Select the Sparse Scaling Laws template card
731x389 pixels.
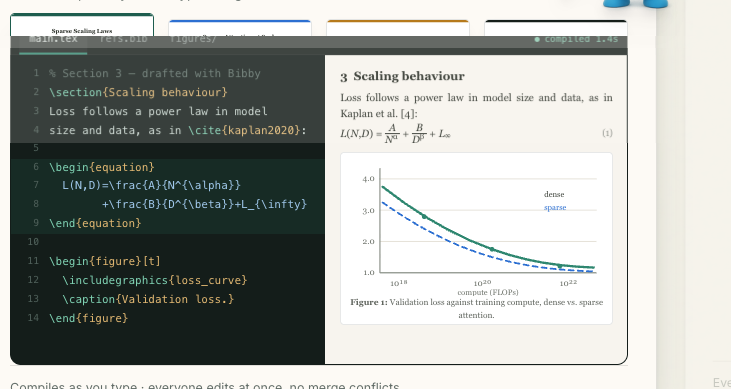click(82, 26)
